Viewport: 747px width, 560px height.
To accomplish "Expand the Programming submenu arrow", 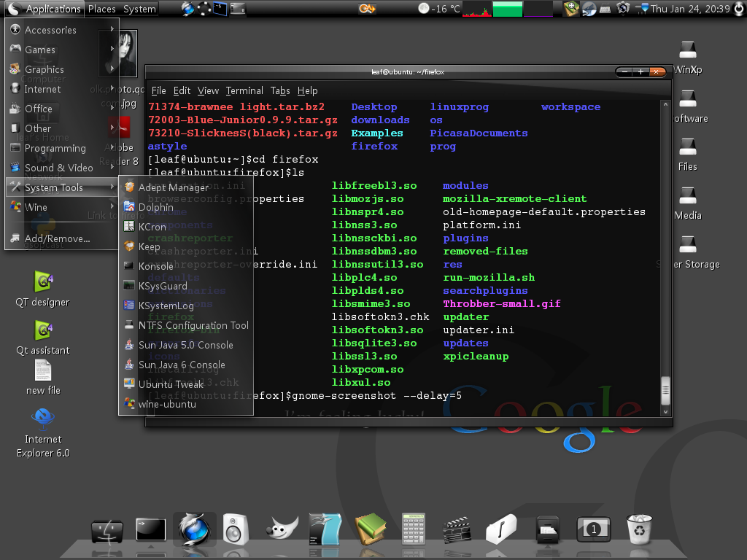I will (x=112, y=147).
